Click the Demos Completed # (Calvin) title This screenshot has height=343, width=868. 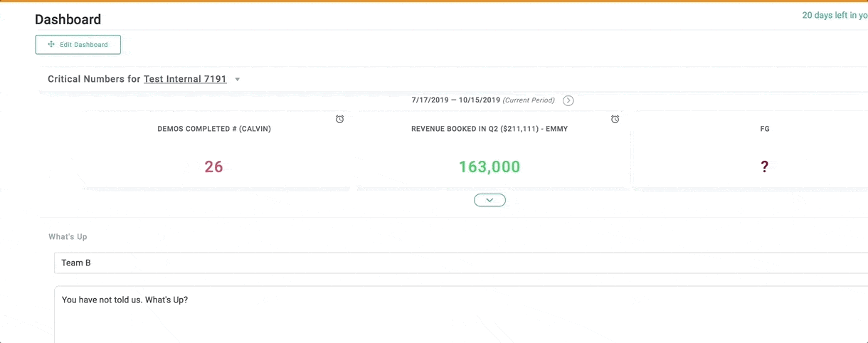coord(214,130)
